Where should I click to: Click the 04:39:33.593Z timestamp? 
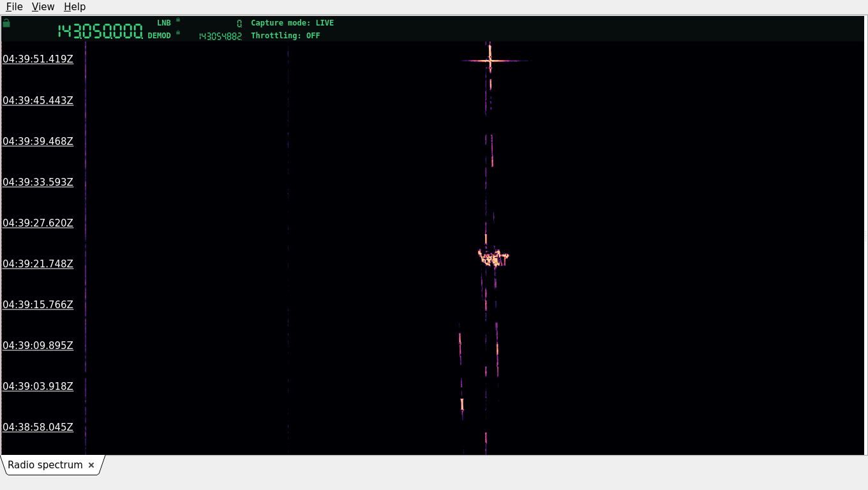coord(38,182)
